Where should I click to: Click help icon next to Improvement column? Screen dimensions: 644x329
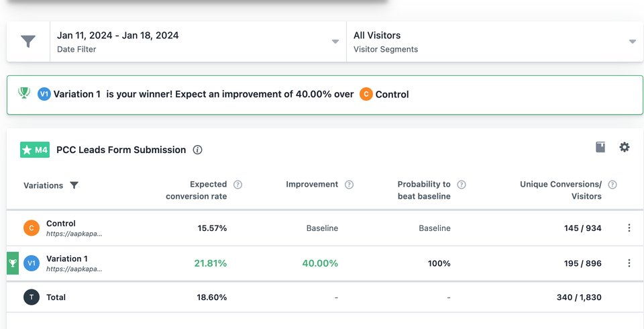coord(349,185)
